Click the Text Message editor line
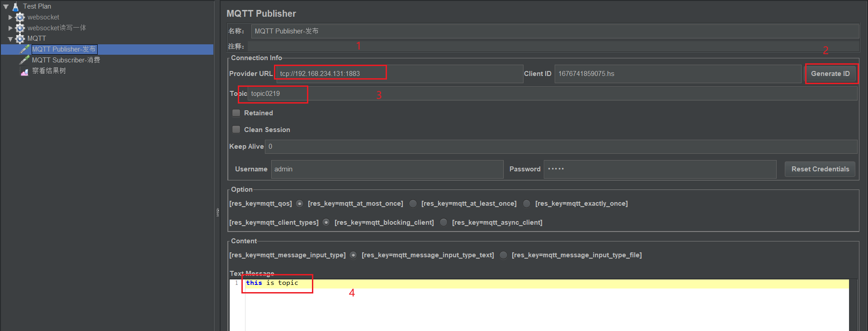Image resolution: width=868 pixels, height=331 pixels. tap(547, 283)
